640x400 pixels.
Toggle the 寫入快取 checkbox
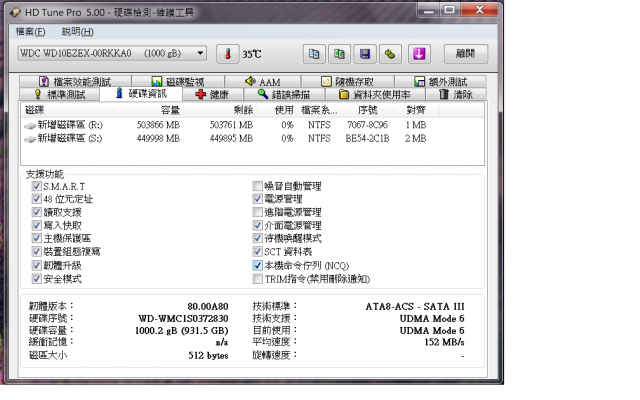[37, 225]
